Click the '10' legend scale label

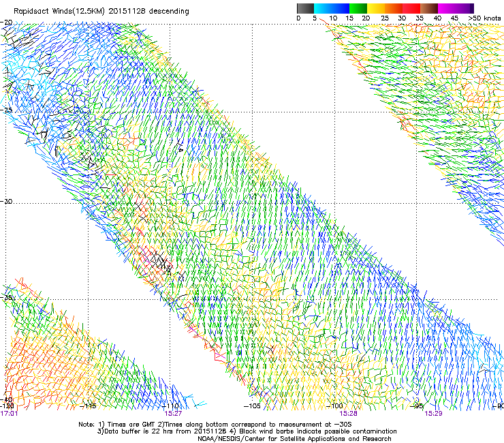pos(333,18)
